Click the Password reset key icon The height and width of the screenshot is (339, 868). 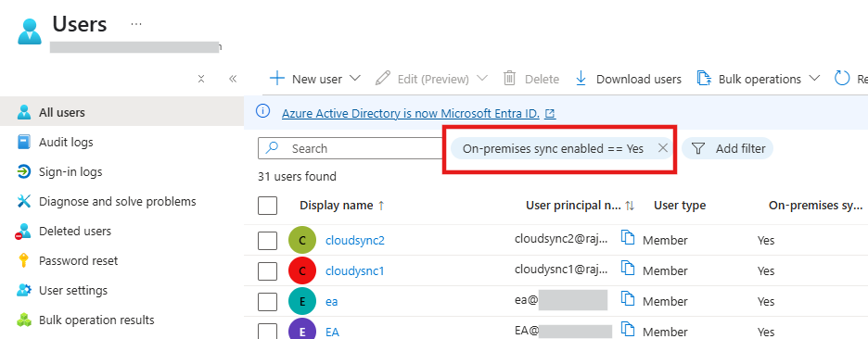tap(24, 260)
